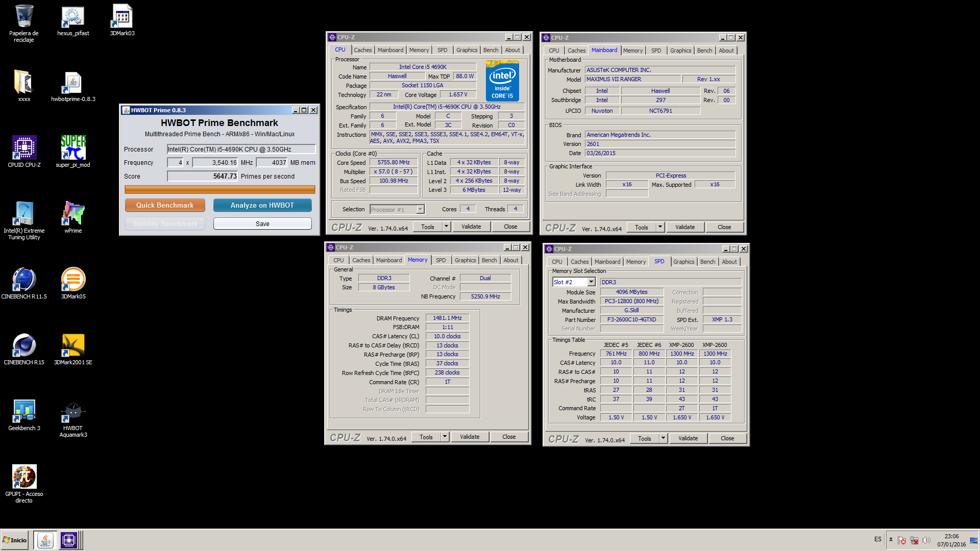Launch CPUID CPU-Z desktop shortcut

coord(24,152)
